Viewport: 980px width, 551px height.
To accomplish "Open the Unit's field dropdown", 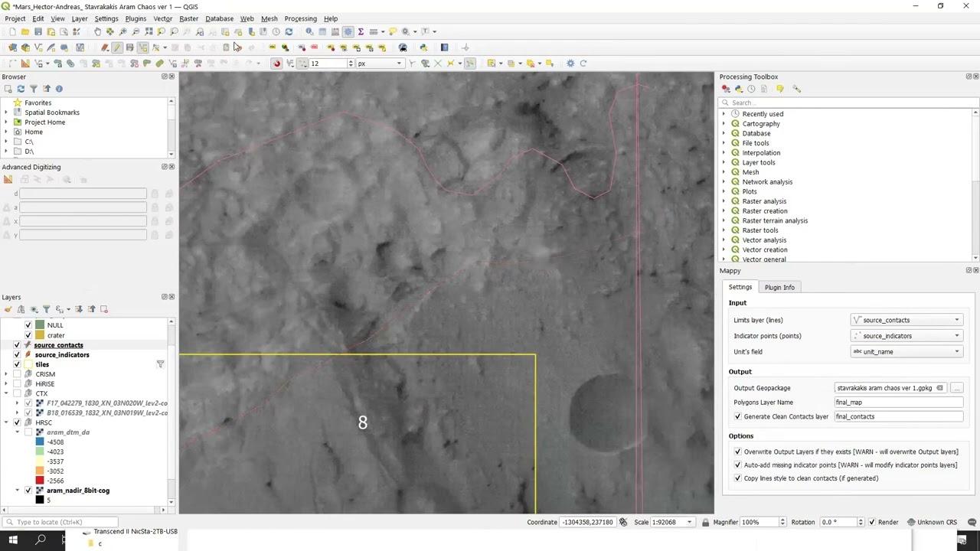I will tap(906, 351).
